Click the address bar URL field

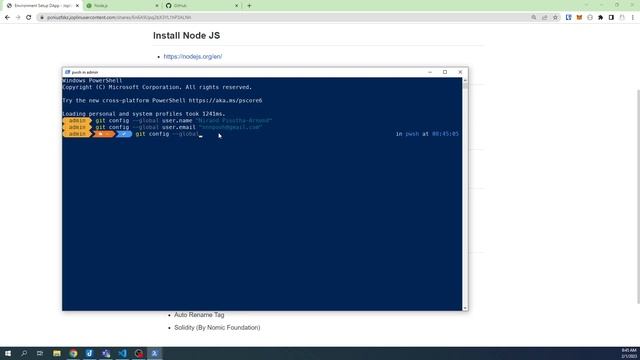(x=282, y=18)
